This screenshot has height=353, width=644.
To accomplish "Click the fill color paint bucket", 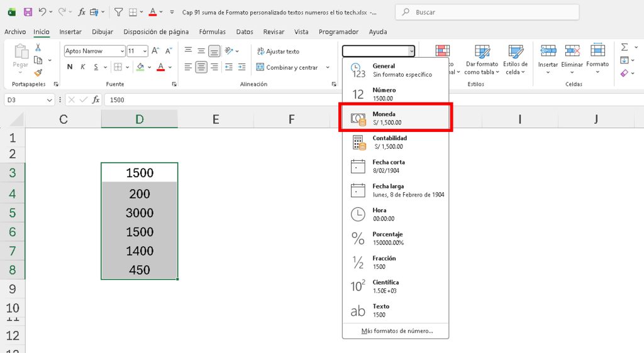I will (x=140, y=67).
